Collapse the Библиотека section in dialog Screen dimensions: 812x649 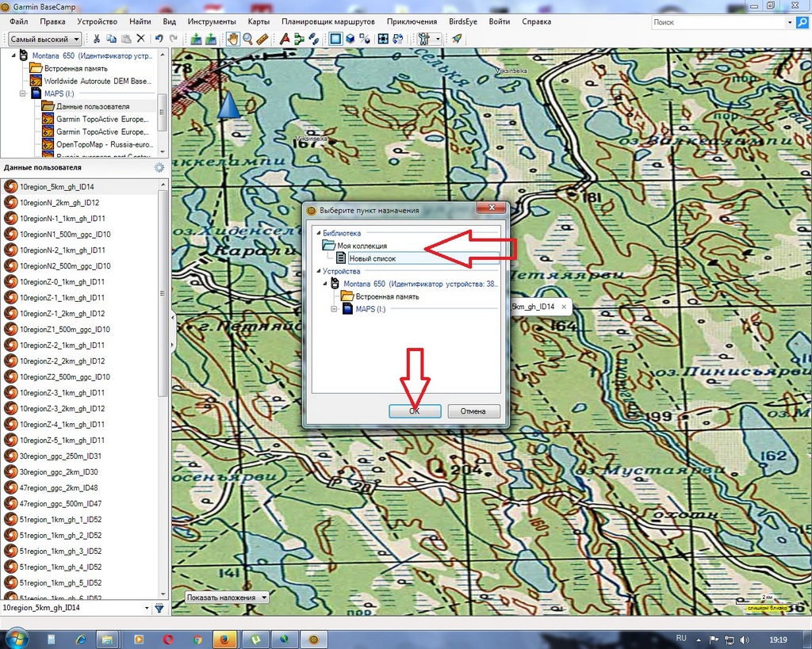click(316, 234)
